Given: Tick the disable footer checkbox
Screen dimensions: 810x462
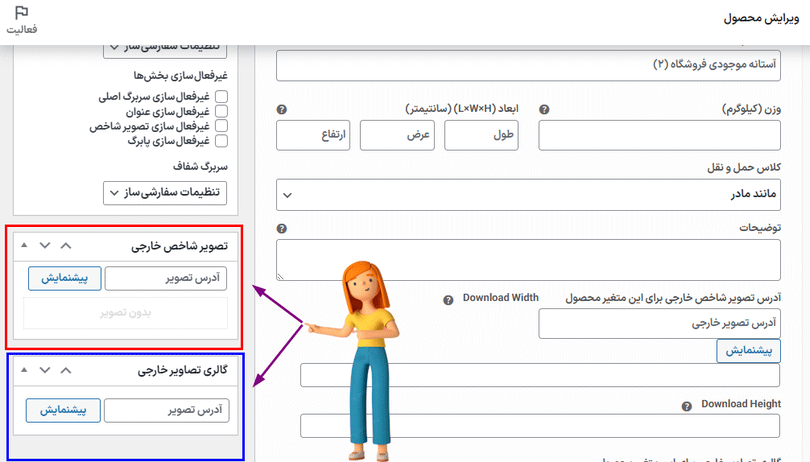Looking at the screenshot, I should tap(222, 142).
